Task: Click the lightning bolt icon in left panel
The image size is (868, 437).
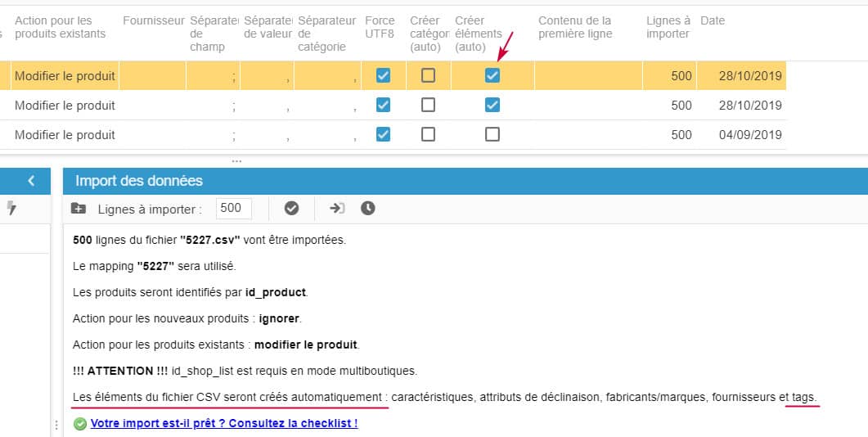Action: pyautogui.click(x=11, y=209)
